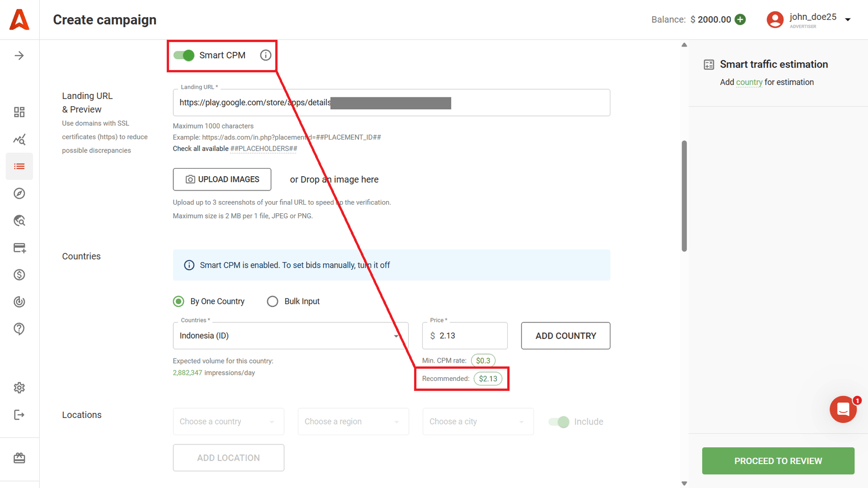Open the Help question mark icon
Image resolution: width=868 pixels, height=488 pixels.
click(x=19, y=329)
